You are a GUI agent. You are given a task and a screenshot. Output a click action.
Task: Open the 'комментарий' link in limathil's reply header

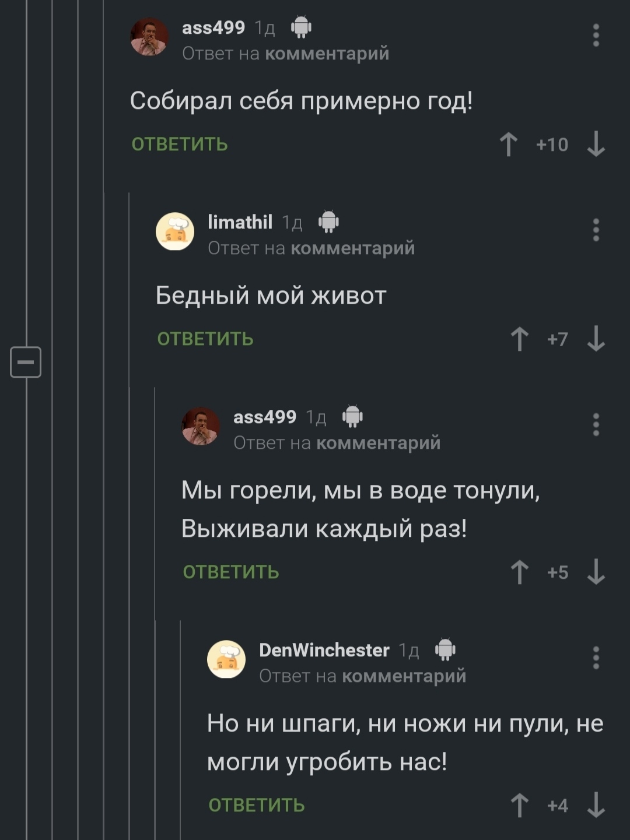point(353,247)
